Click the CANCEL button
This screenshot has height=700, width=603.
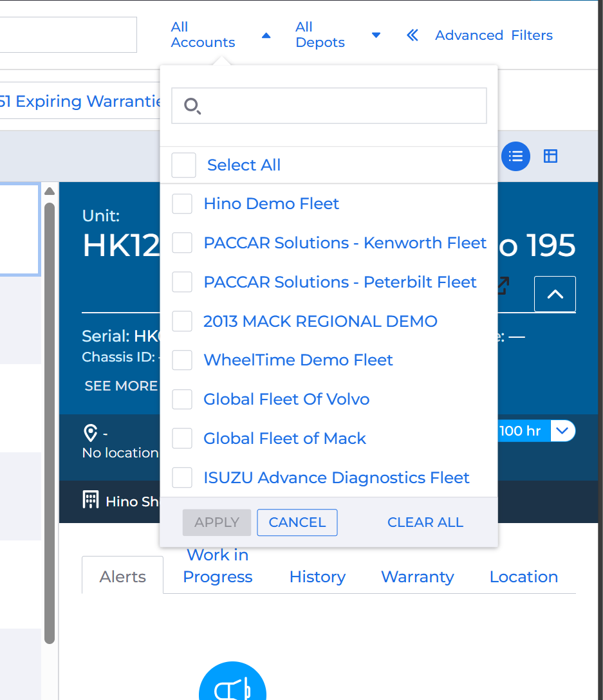(x=297, y=522)
